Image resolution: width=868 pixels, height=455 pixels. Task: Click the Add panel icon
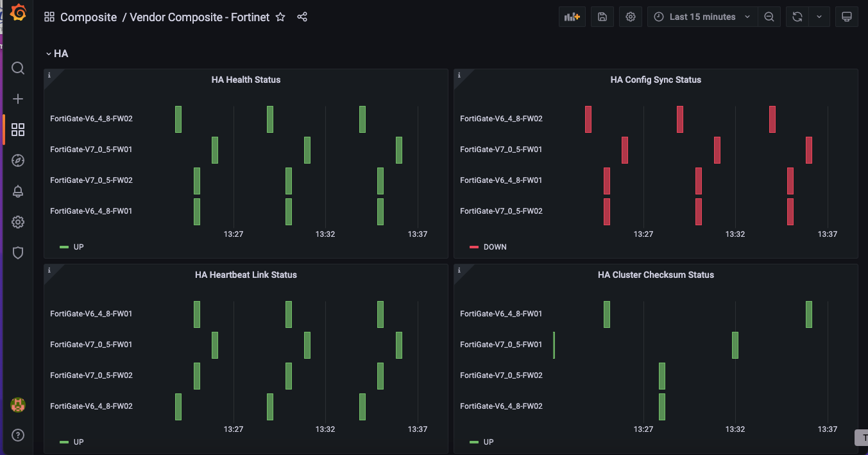[572, 17]
